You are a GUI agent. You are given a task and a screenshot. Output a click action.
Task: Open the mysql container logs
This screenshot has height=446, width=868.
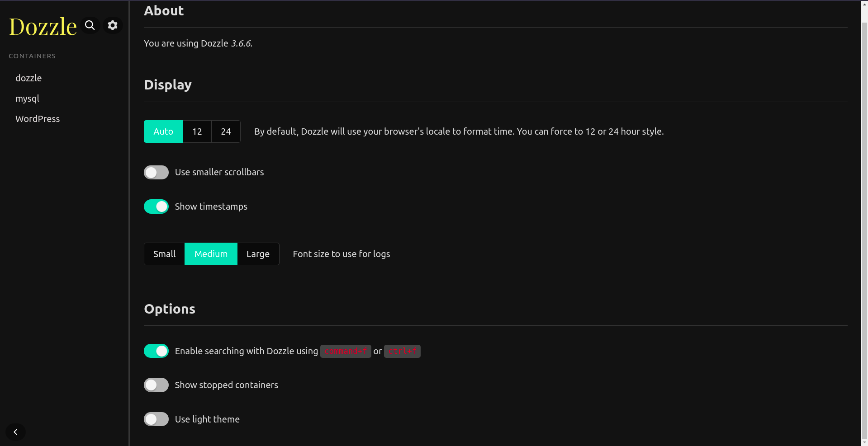(27, 99)
